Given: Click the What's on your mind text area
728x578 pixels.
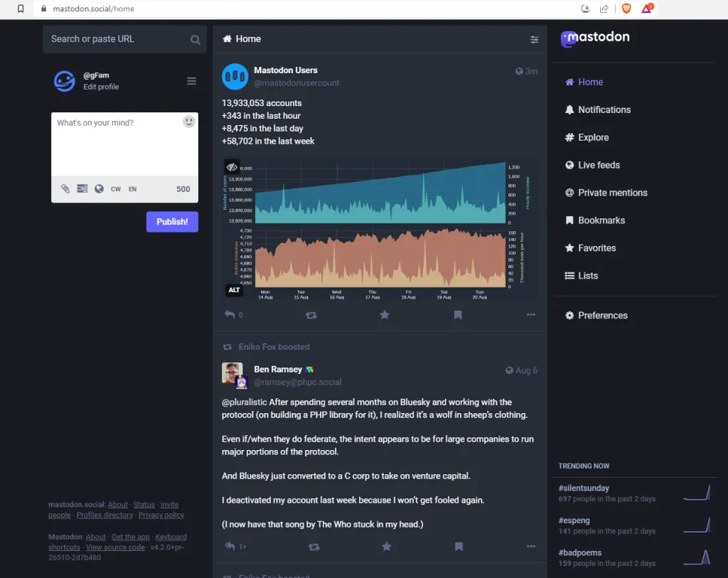Looking at the screenshot, I should [124, 144].
